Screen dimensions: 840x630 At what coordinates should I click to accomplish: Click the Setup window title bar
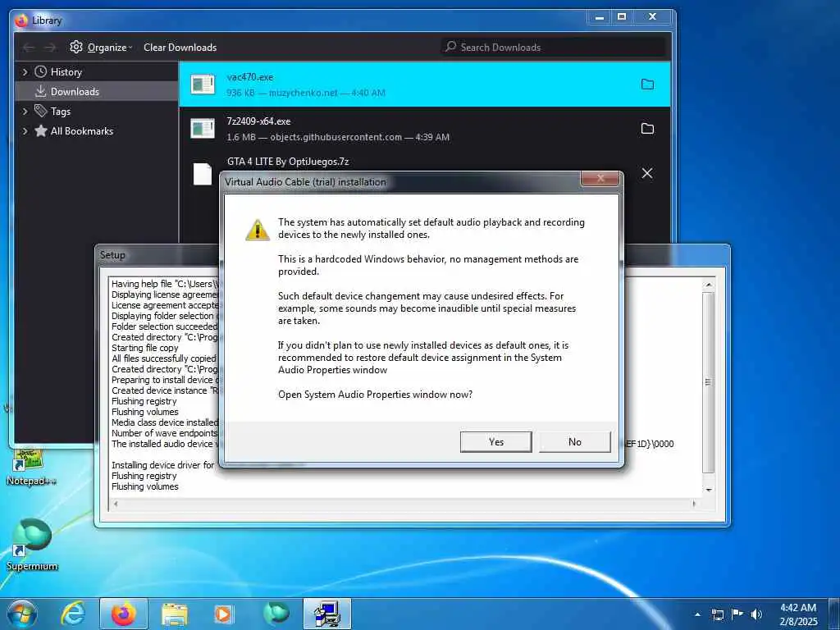[157, 255]
